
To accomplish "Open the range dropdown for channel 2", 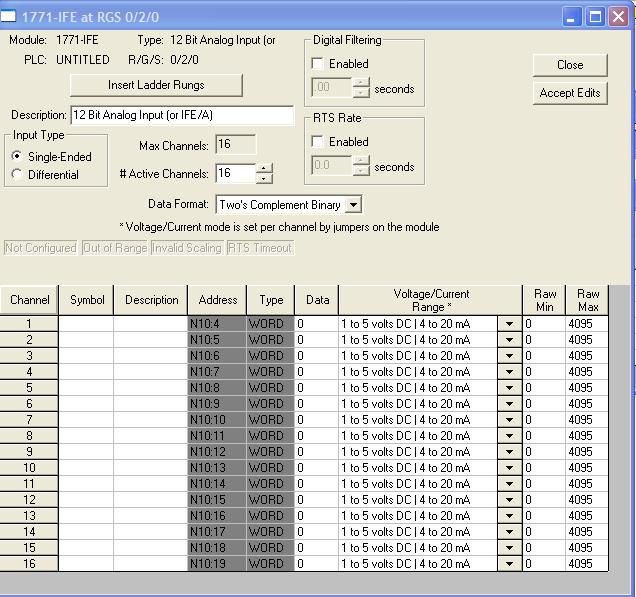I will (x=509, y=339).
